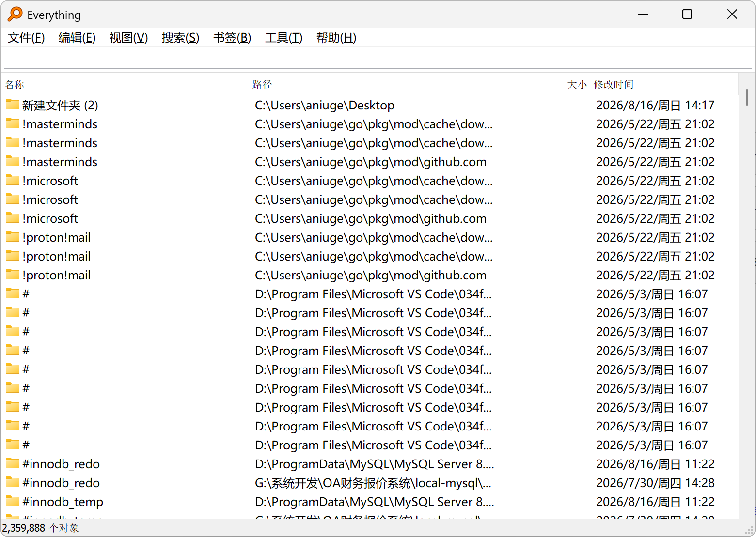Open the 文件(F) menu
756x537 pixels.
pyautogui.click(x=26, y=38)
